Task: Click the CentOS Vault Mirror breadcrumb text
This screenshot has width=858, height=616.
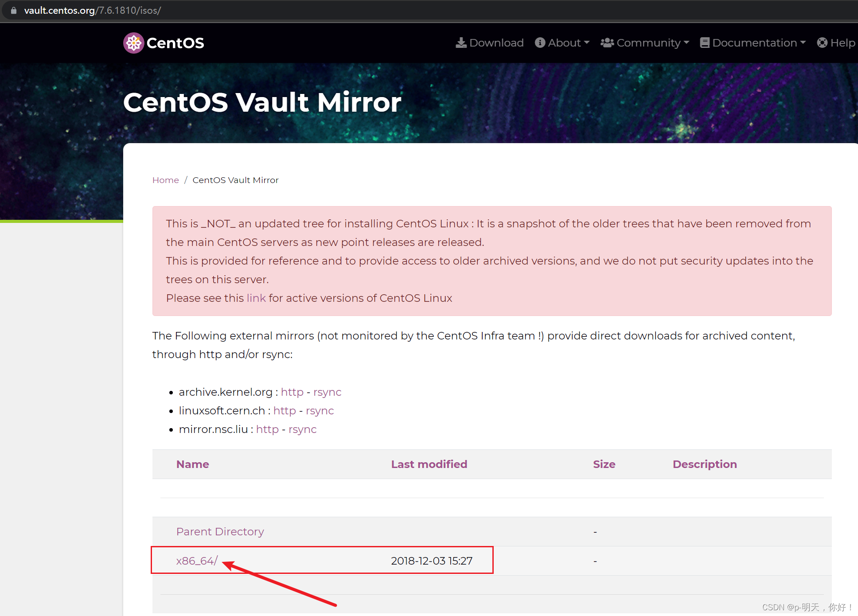Action: (235, 180)
